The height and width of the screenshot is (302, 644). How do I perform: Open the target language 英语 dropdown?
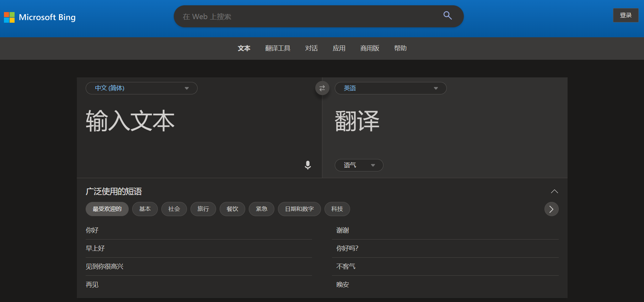390,88
